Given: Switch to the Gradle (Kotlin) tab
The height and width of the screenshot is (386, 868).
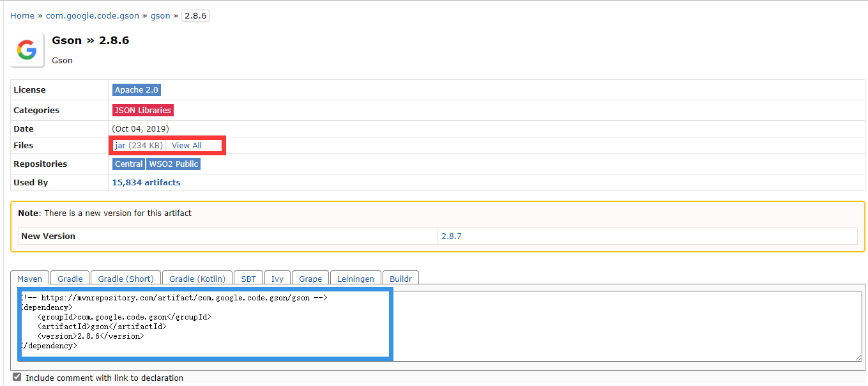Looking at the screenshot, I should pyautogui.click(x=197, y=279).
